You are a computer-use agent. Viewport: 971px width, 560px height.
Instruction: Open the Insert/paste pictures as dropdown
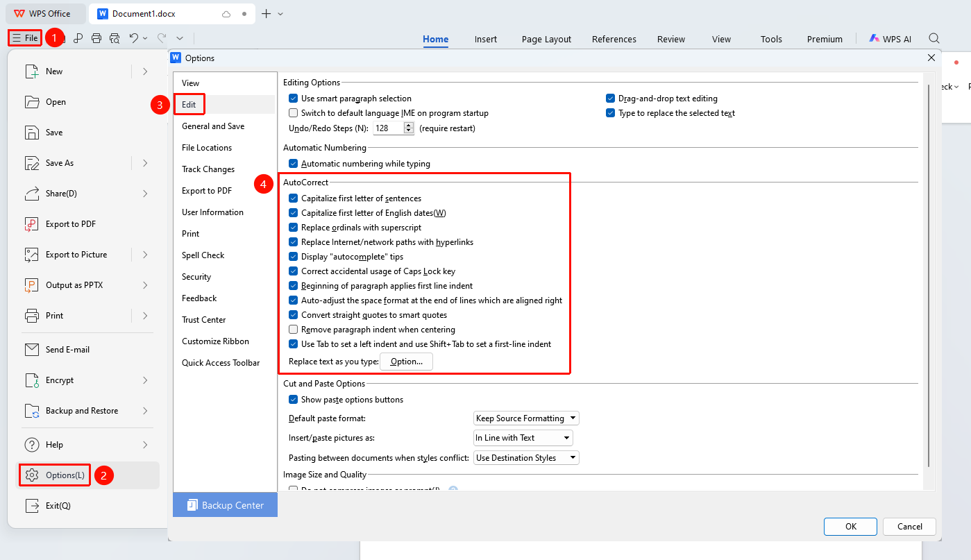click(x=523, y=438)
